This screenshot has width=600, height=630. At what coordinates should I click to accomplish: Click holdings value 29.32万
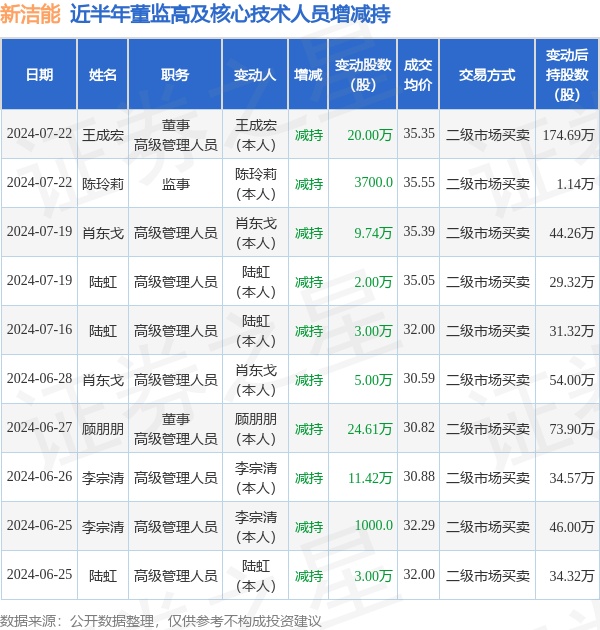tap(572, 282)
